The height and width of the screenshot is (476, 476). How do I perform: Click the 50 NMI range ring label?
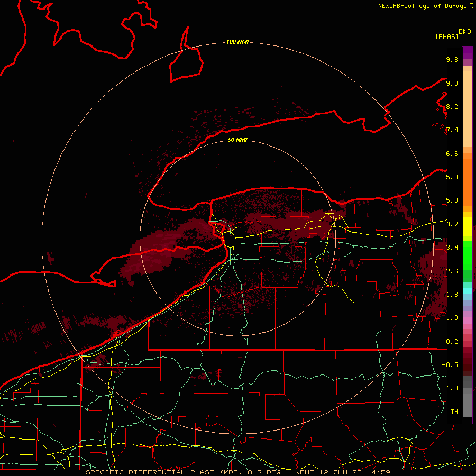pyautogui.click(x=237, y=140)
